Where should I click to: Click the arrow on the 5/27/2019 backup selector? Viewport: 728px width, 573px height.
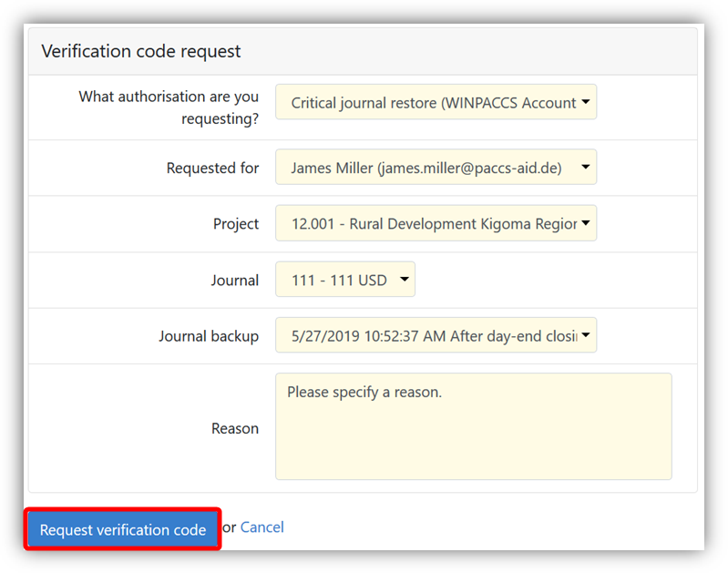586,336
